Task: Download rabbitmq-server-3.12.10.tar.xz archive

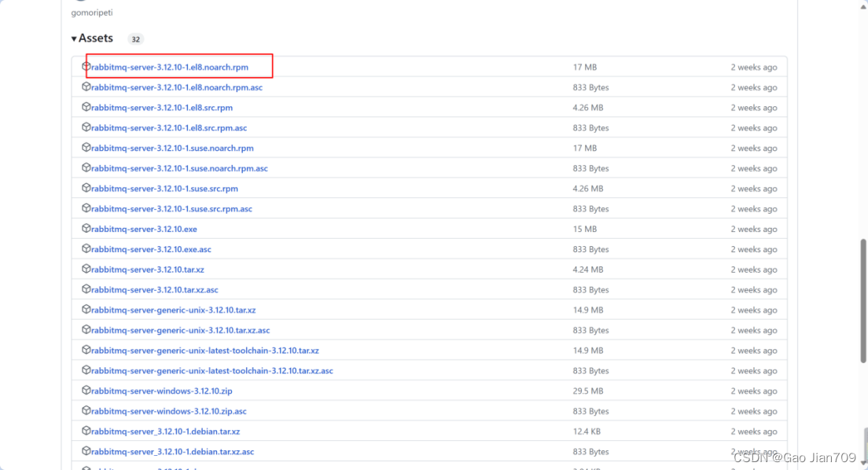Action: point(147,270)
